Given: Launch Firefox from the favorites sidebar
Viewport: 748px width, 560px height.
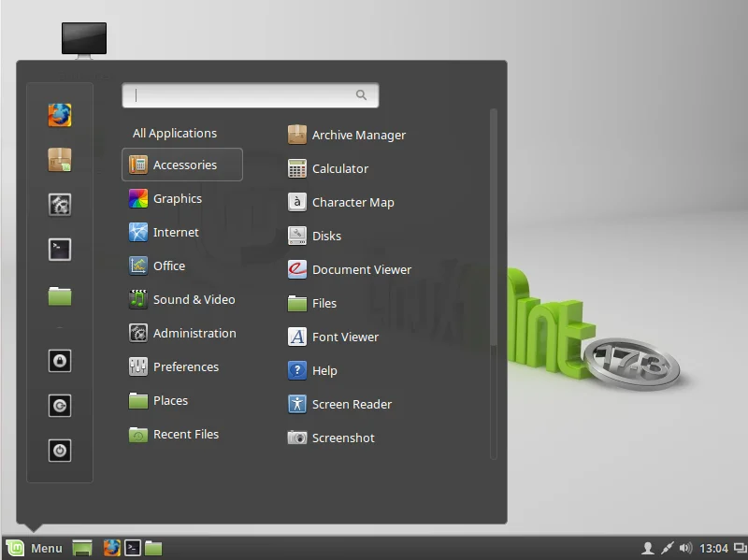Looking at the screenshot, I should (x=60, y=115).
